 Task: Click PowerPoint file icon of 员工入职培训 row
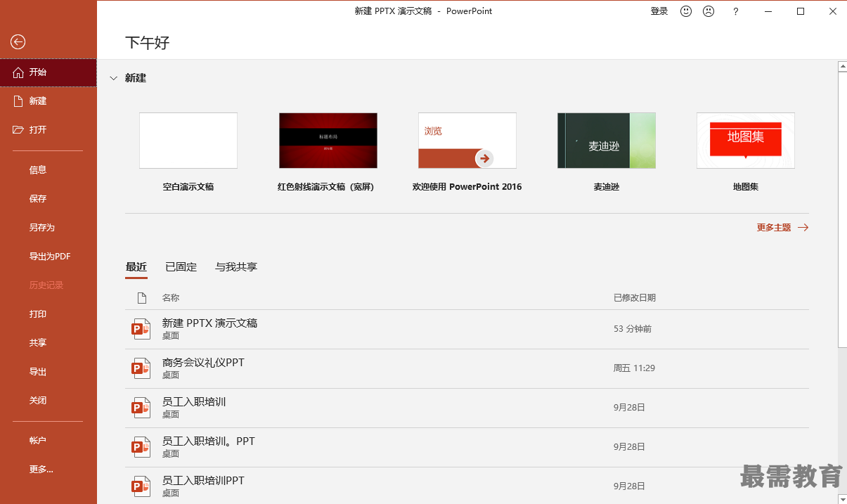point(141,408)
